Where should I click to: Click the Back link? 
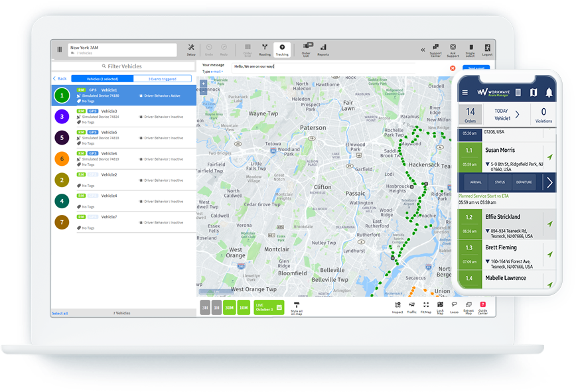(x=60, y=78)
